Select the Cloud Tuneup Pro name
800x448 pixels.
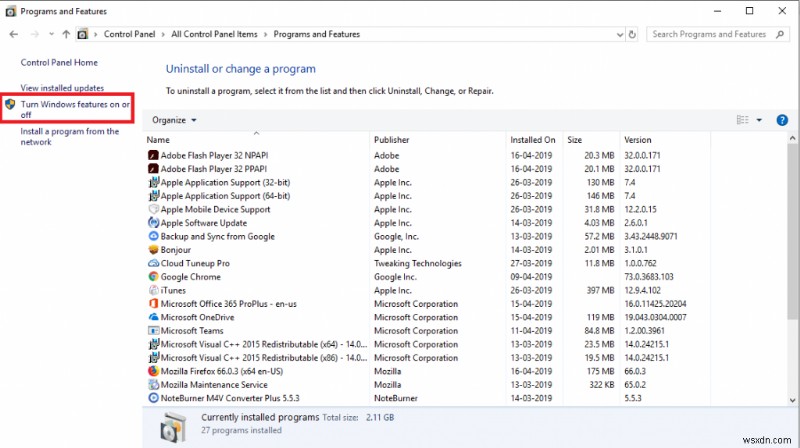click(195, 263)
